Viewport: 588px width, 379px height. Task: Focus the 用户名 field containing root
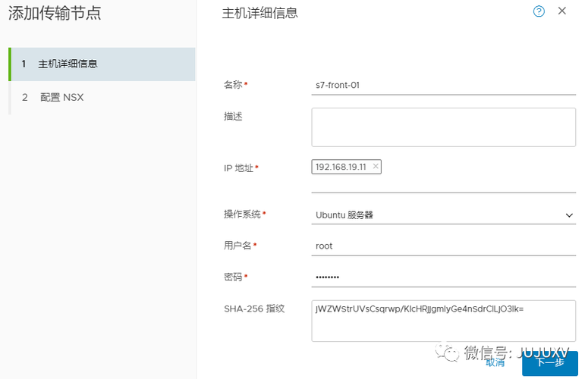[x=444, y=246]
